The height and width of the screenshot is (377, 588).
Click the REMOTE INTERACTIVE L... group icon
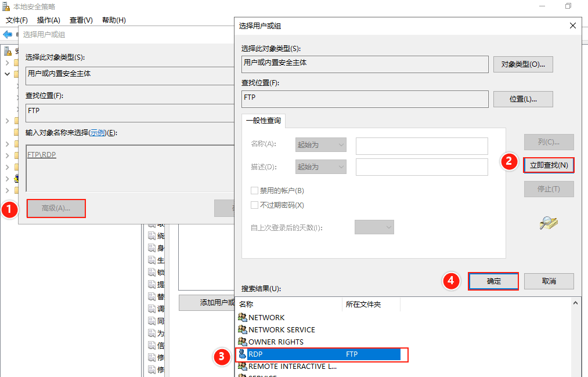pyautogui.click(x=242, y=366)
